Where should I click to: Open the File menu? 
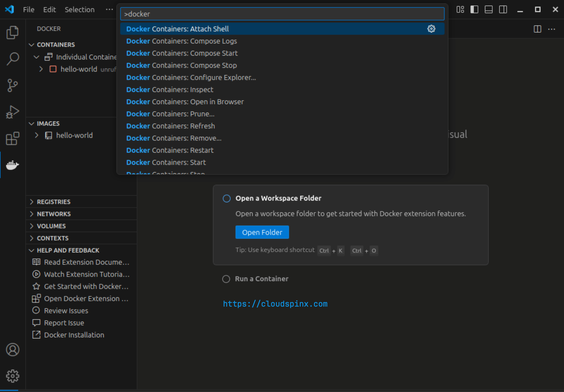click(28, 9)
